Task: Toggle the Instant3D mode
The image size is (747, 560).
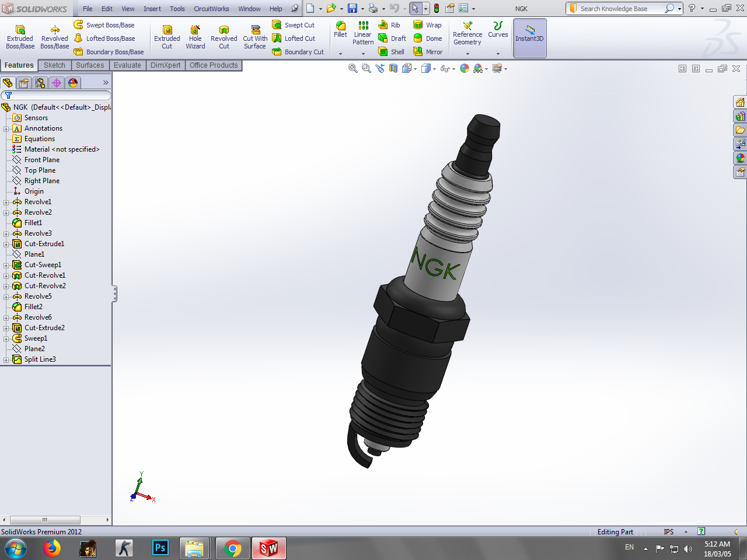Action: click(x=530, y=38)
